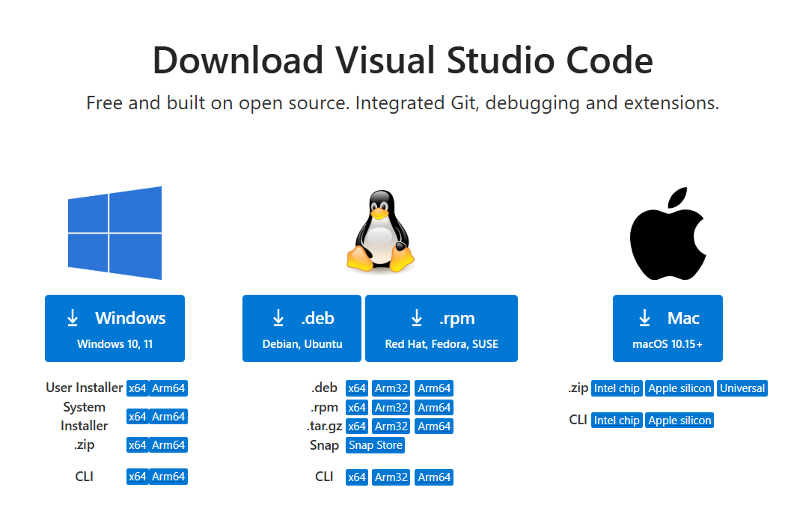Download Mac .zip Universal build
788x532 pixels.
[742, 388]
